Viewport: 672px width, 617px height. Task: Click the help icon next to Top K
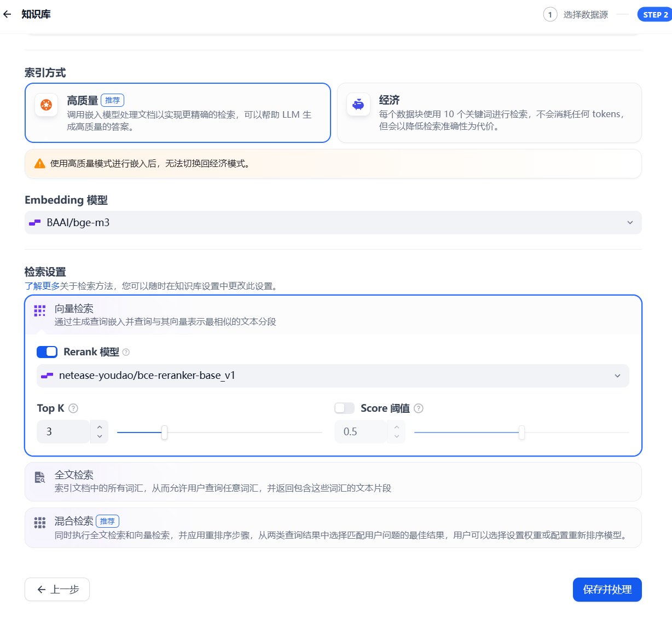tap(73, 408)
